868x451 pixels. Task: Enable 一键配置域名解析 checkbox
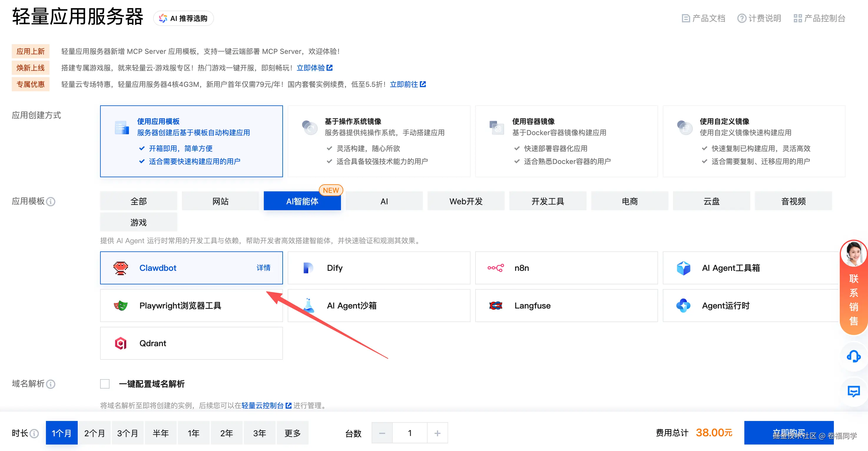click(x=105, y=384)
